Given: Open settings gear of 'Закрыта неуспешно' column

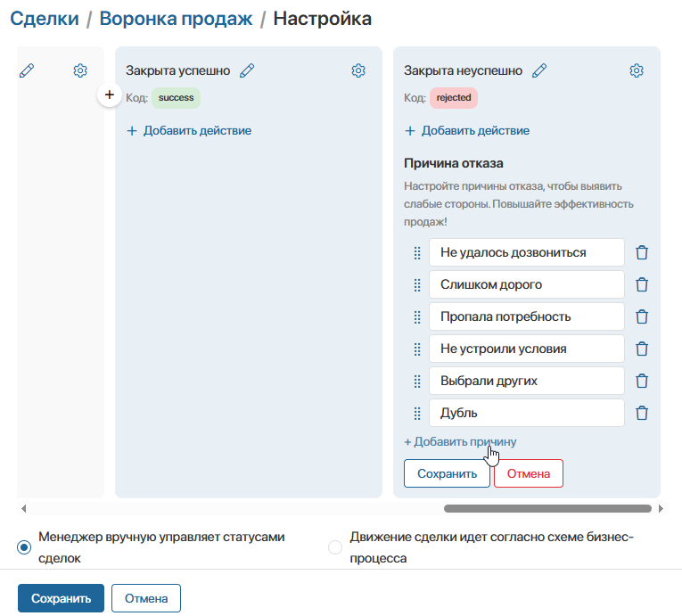Looking at the screenshot, I should 637,70.
